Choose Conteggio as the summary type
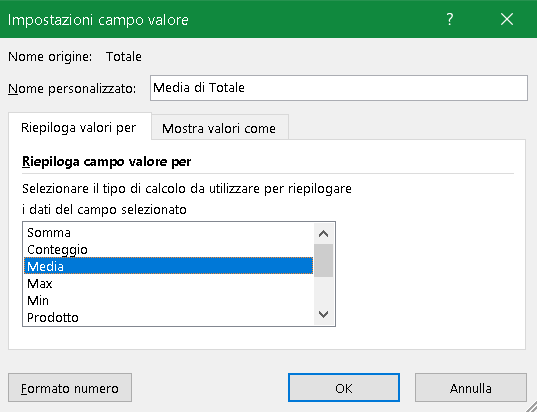The width and height of the screenshot is (537, 412). [x=168, y=249]
